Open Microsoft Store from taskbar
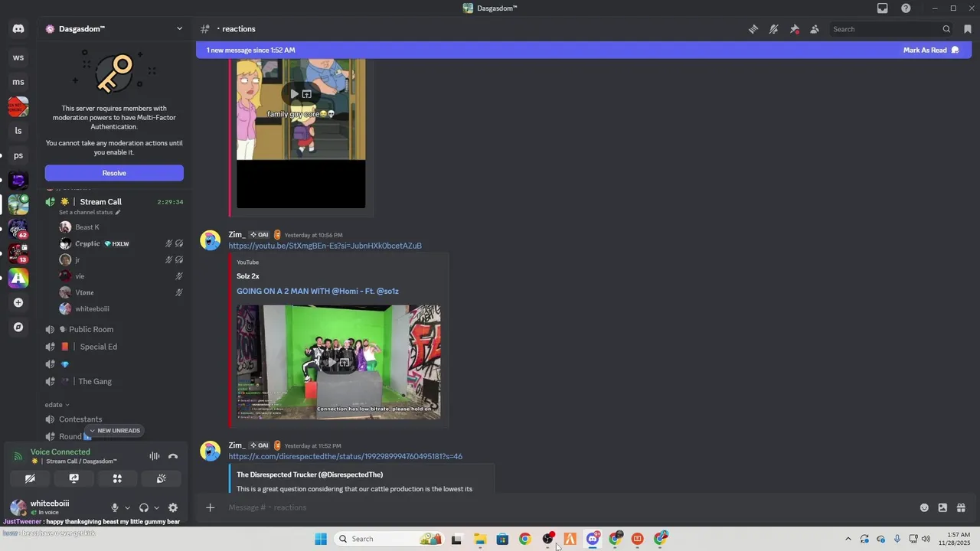The image size is (980, 551). (502, 539)
